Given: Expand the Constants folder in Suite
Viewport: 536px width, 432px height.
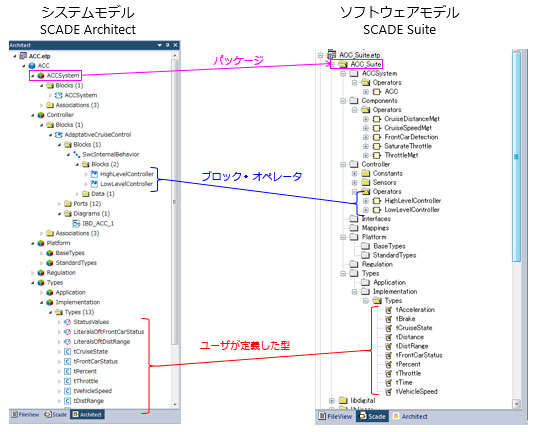Looking at the screenshot, I should tap(354, 174).
